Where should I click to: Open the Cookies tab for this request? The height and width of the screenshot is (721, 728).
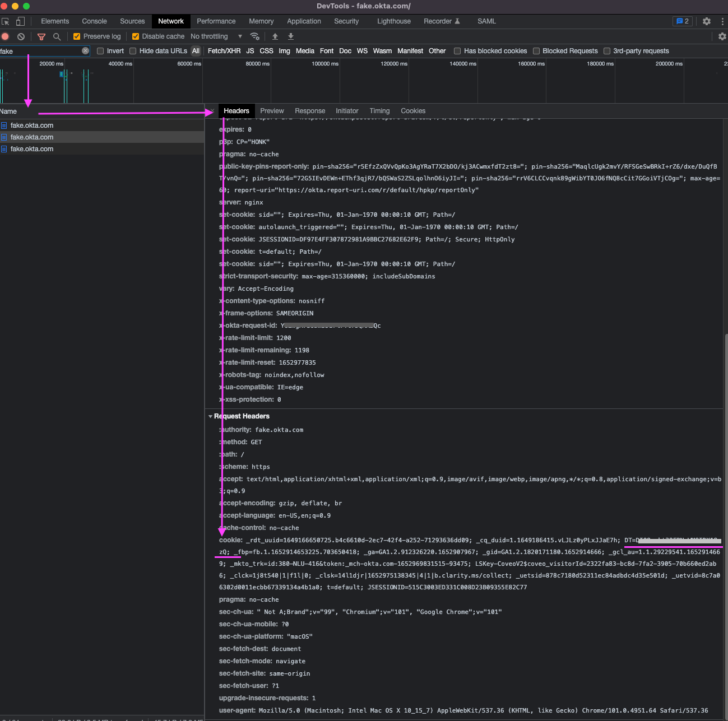click(x=413, y=110)
